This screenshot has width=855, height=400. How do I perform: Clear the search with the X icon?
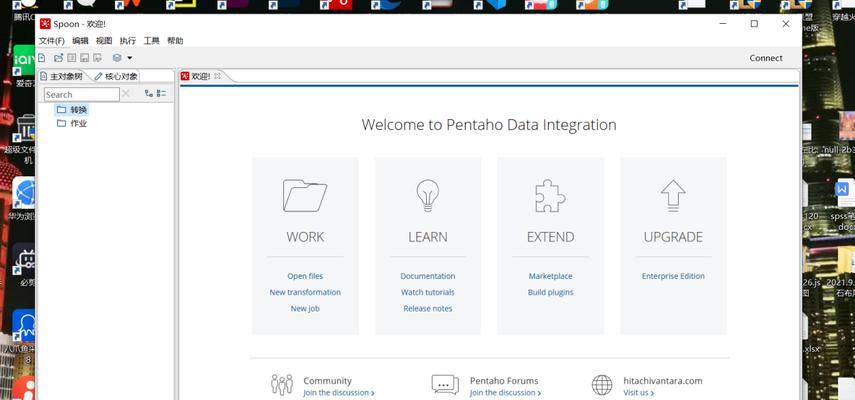click(126, 94)
